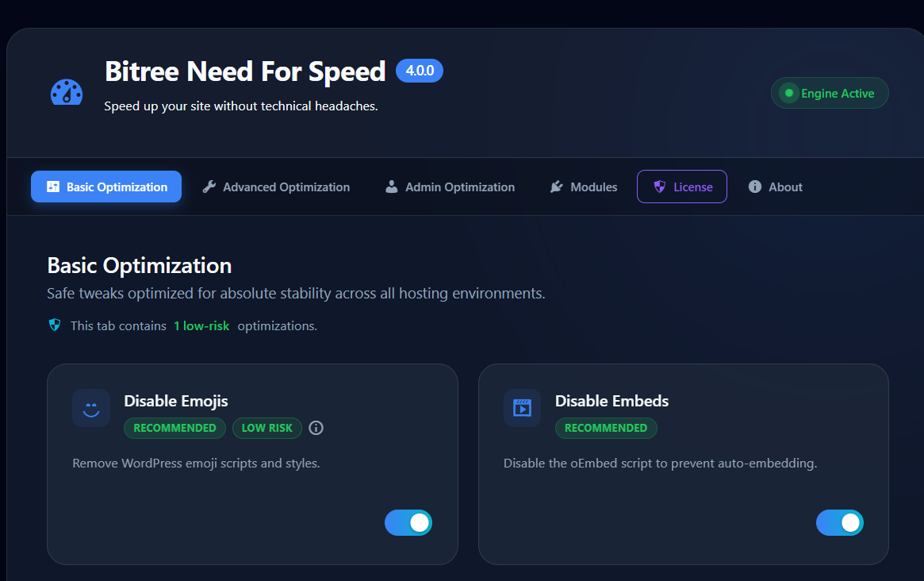
Task: Click the Advanced Optimization wrench icon
Action: [209, 187]
